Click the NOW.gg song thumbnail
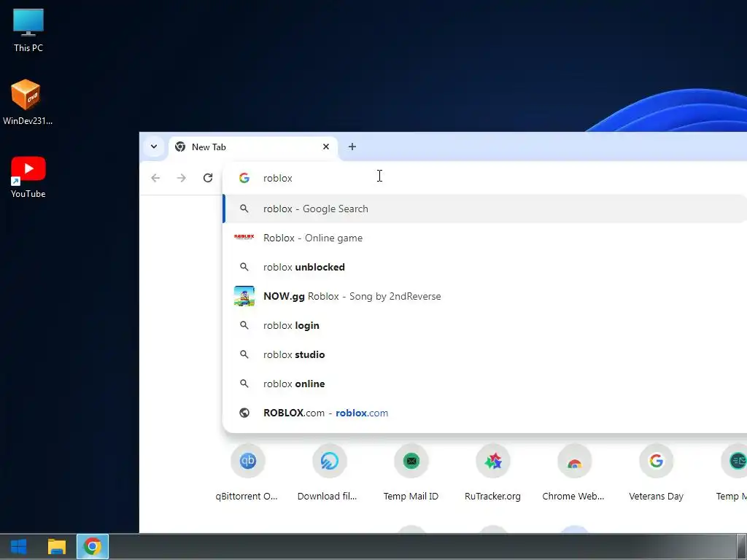 click(244, 296)
